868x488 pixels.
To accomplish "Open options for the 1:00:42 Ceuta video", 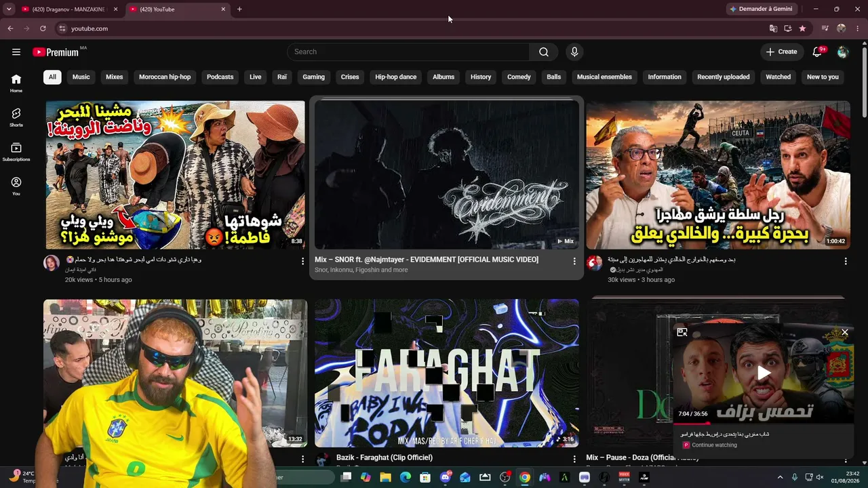I will tap(846, 261).
